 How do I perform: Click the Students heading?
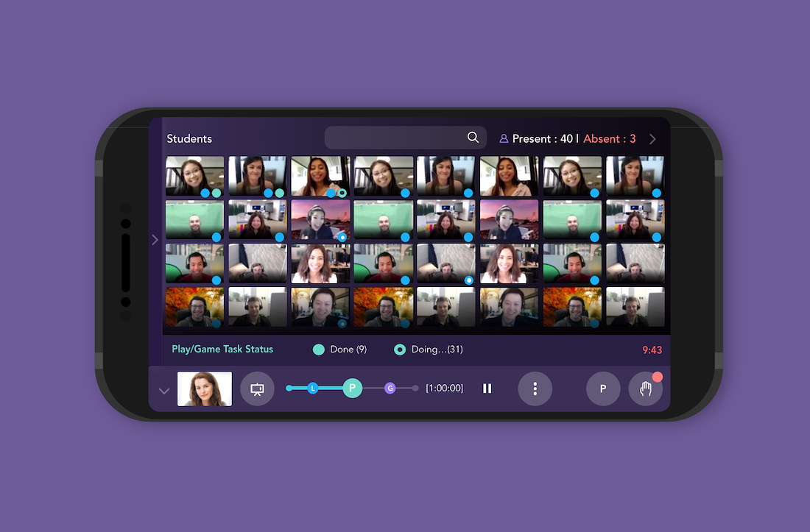189,139
